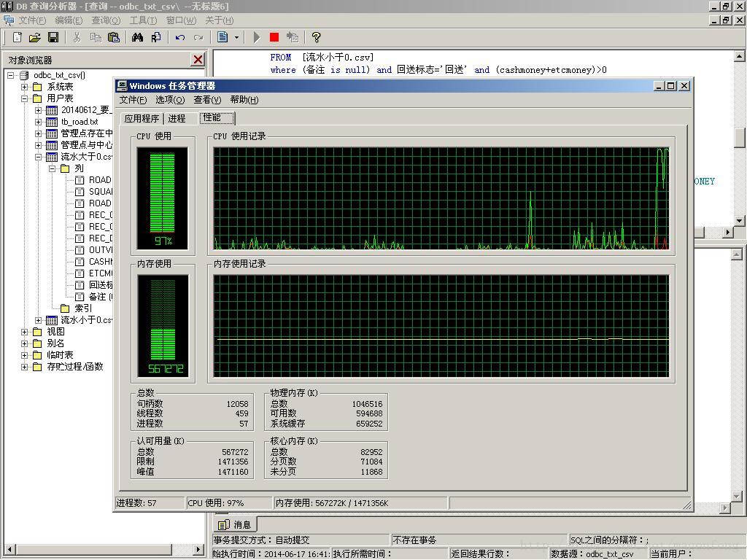Screen dimensions: 747x560
Task: Click the Replace icon beside the binoculars
Action: click(x=156, y=37)
